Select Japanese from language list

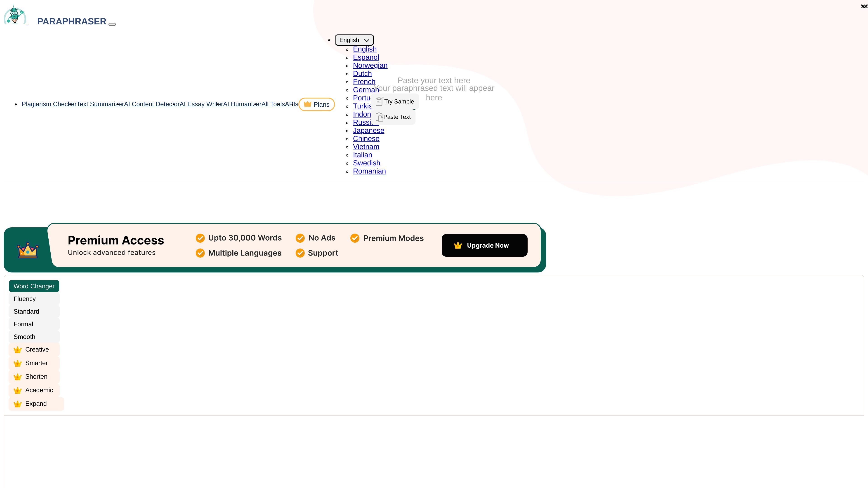(x=368, y=130)
